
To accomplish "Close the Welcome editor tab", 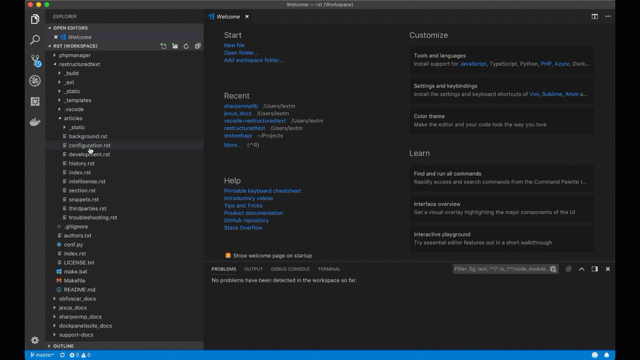I will [x=247, y=17].
